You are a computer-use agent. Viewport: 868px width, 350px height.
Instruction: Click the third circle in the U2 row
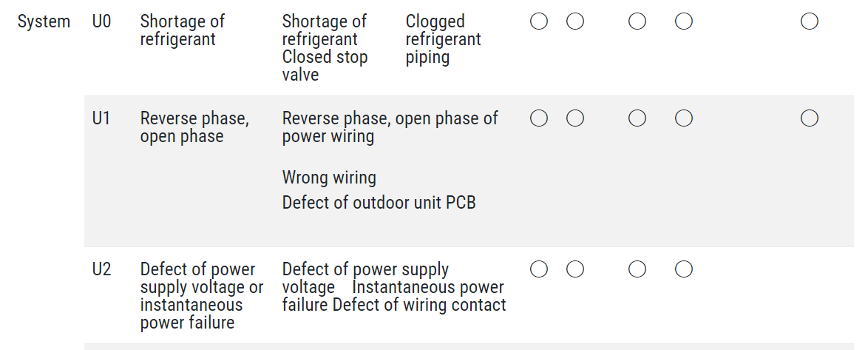tap(637, 269)
